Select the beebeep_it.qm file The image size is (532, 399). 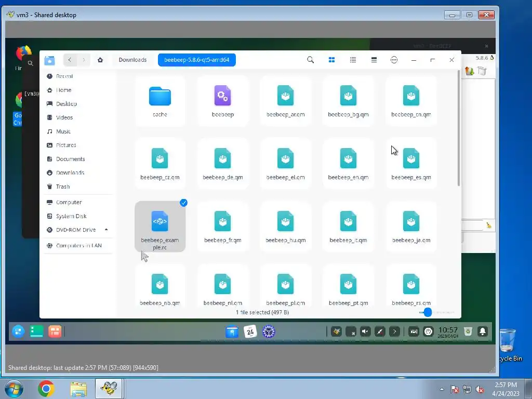pos(348,227)
